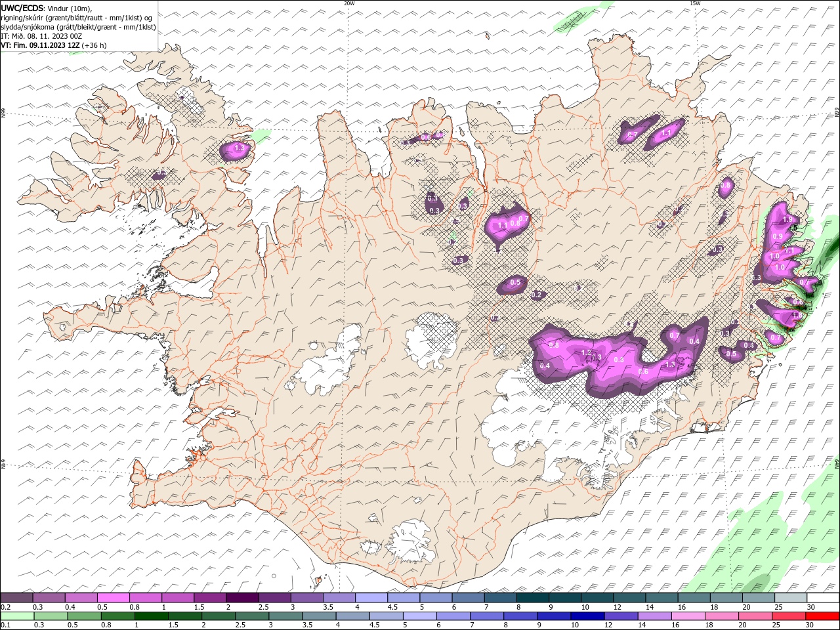The image size is (840, 630).
Task: Click the pale green rain swatch between 0.1 and 0.3
Action: coord(17,616)
